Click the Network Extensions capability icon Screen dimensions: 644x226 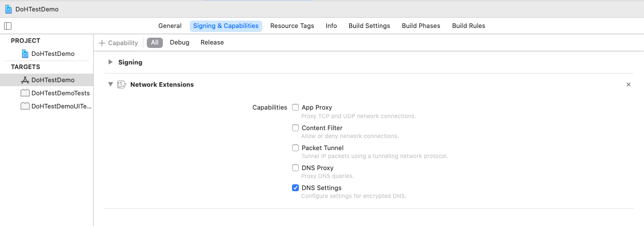point(122,84)
